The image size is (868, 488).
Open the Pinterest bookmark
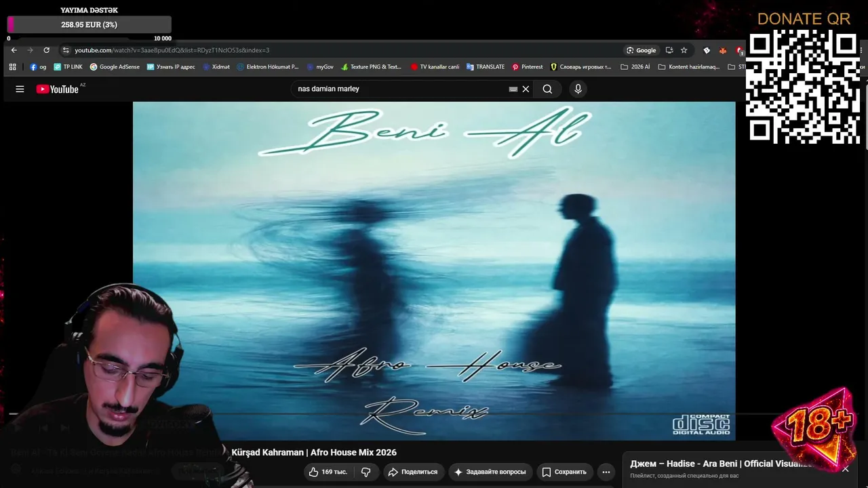(x=528, y=67)
